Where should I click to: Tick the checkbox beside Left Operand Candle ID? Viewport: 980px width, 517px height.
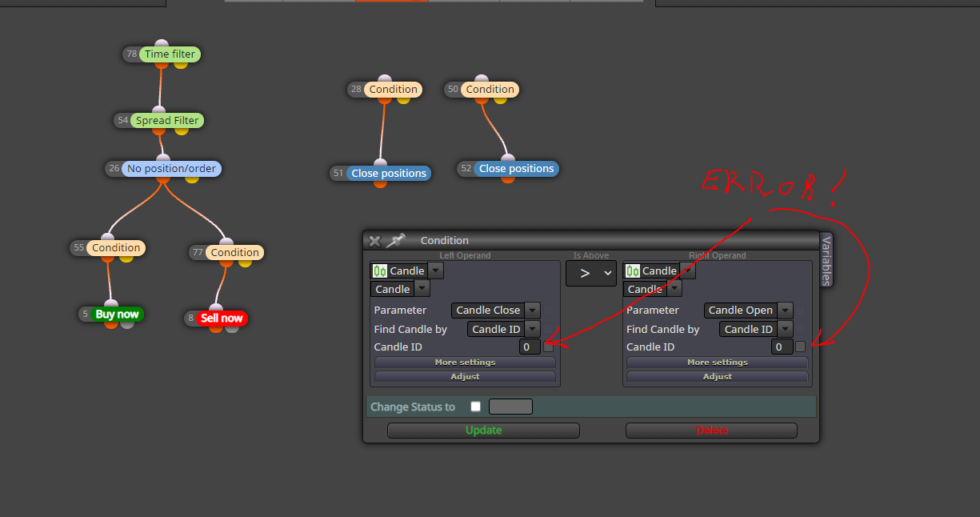pyautogui.click(x=548, y=347)
